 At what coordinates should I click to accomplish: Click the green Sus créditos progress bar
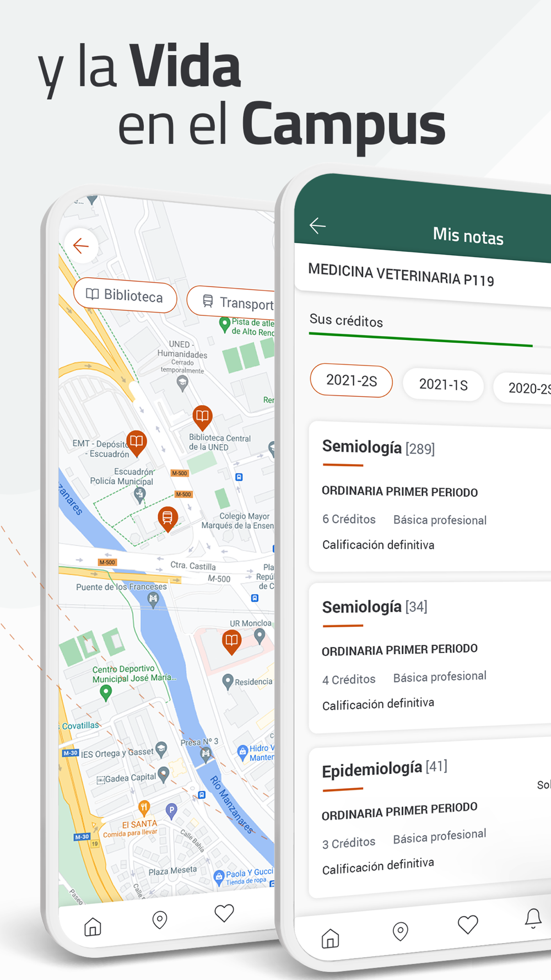point(420,340)
